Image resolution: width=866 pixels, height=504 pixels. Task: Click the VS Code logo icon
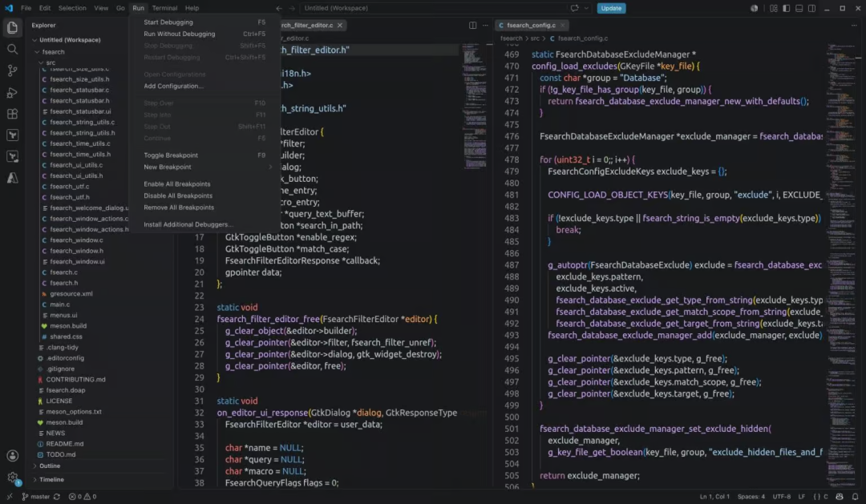click(9, 8)
